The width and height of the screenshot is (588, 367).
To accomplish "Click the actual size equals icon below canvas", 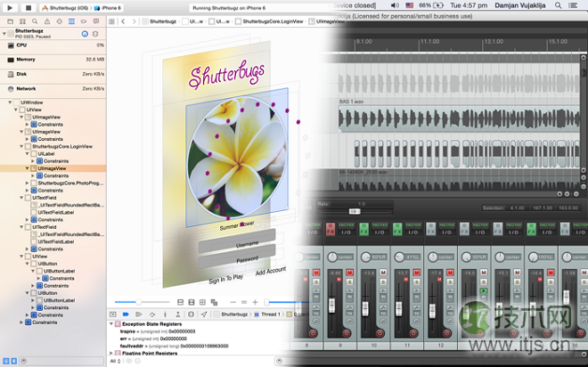I will (244, 302).
